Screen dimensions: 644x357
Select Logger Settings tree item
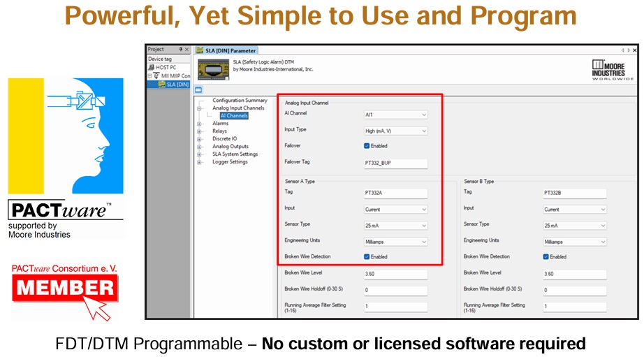pos(230,162)
